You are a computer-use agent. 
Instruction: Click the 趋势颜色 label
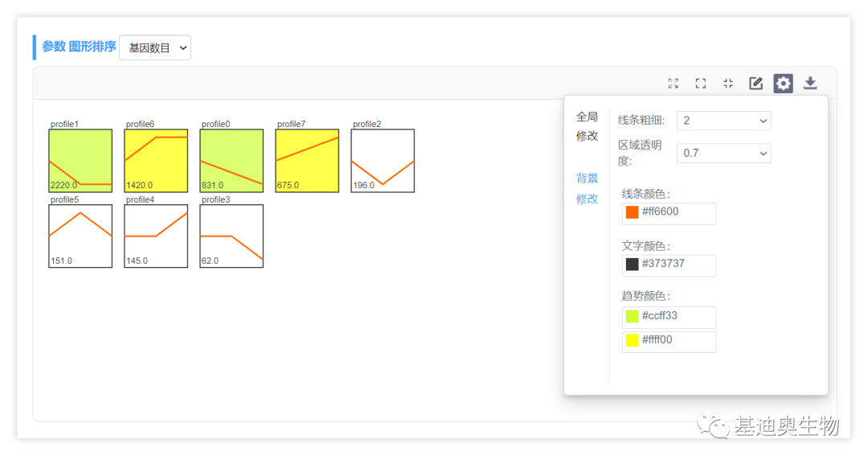[x=645, y=296]
